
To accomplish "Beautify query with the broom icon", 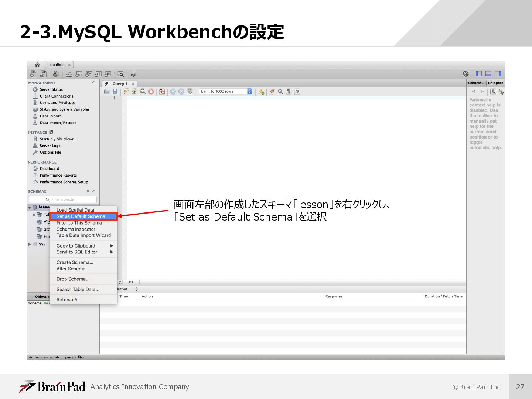I will [x=272, y=91].
